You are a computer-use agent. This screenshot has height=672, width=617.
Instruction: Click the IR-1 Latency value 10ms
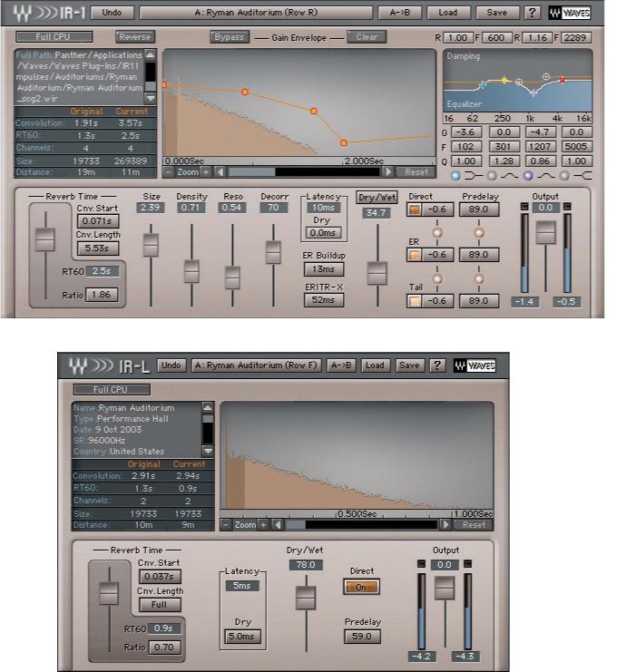point(323,208)
